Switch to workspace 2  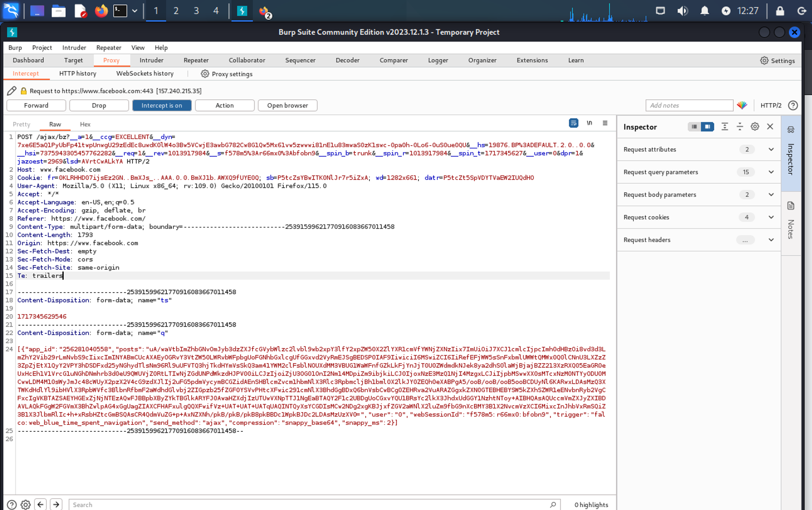pyautogui.click(x=176, y=11)
